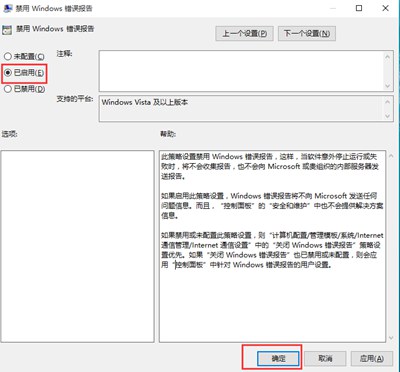400x372 pixels.
Task: Confirm with the 确定 button
Action: 278,358
